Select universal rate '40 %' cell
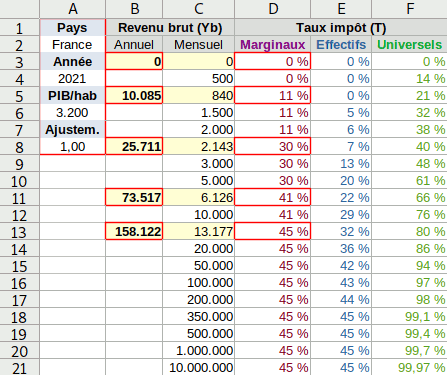The height and width of the screenshot is (375, 447). 409,146
